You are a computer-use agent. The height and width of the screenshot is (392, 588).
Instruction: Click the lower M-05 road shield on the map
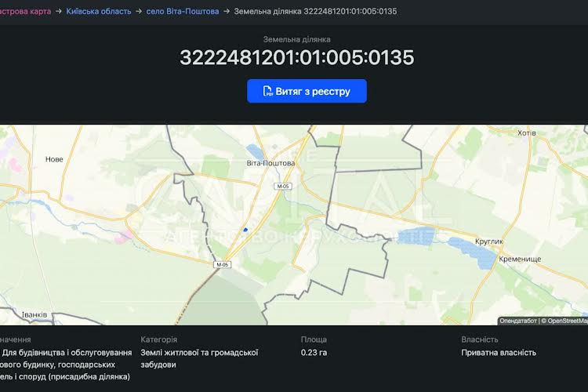click(222, 265)
